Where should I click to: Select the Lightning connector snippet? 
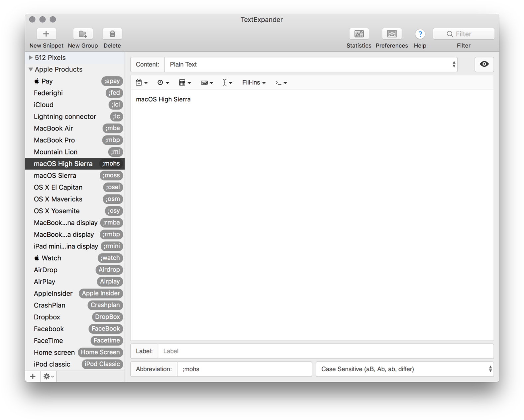point(75,117)
